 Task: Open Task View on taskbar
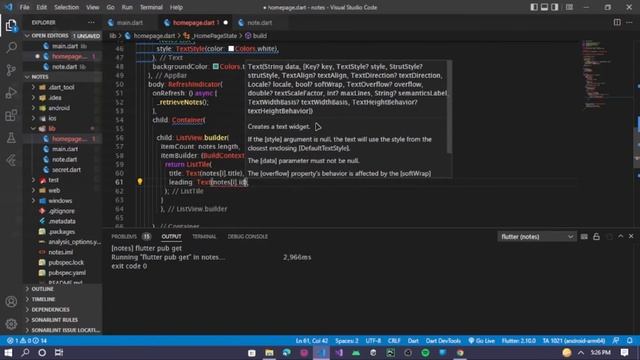59,353
